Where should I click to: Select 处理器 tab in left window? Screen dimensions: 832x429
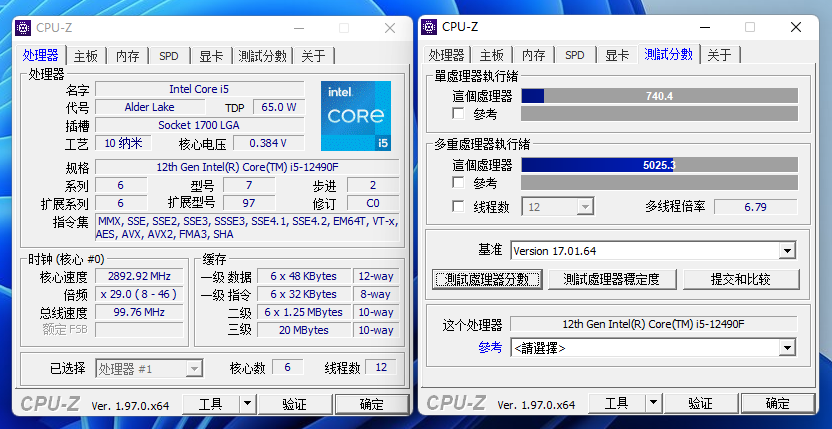(40, 55)
